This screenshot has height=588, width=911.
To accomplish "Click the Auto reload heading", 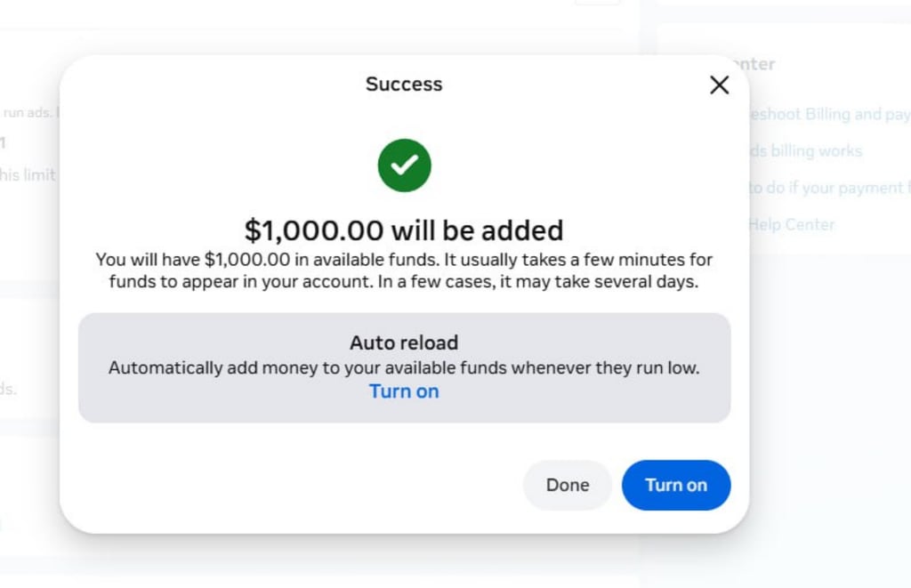I will [x=404, y=342].
